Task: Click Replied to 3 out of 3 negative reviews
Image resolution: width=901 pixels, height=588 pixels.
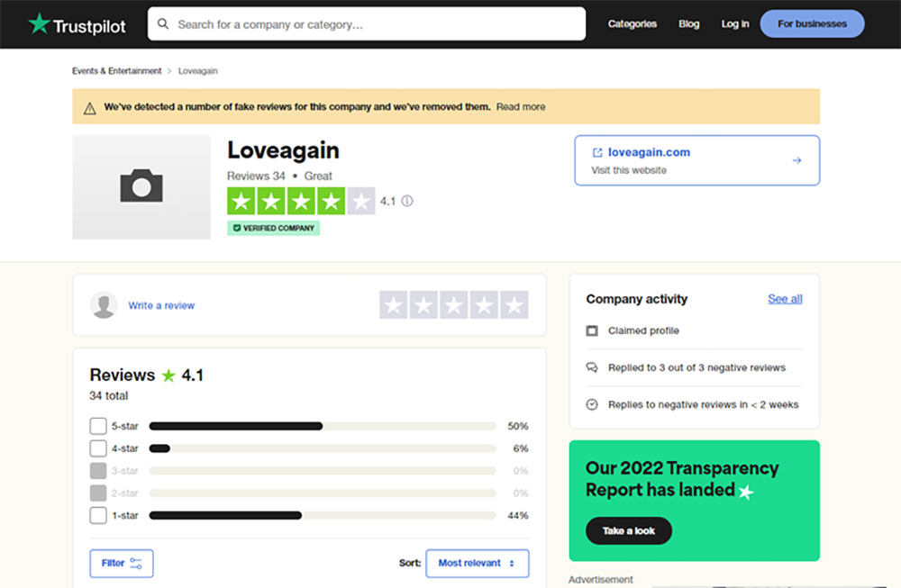Action: pos(696,367)
